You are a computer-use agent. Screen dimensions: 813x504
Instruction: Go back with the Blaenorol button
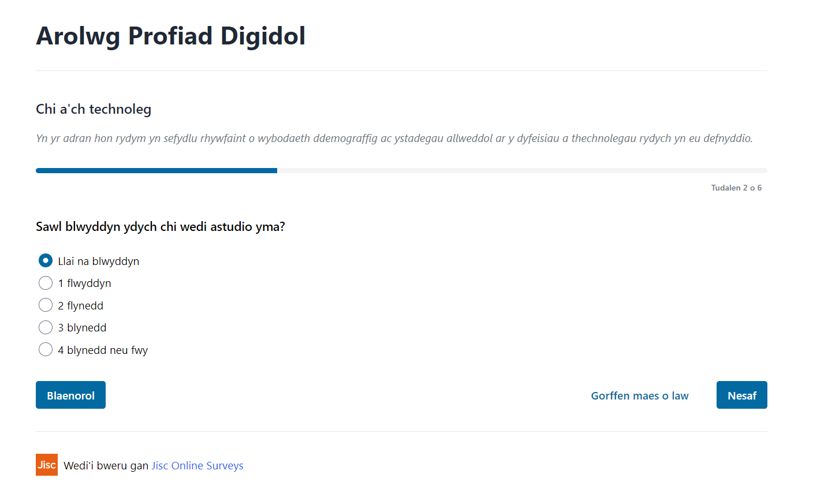[x=70, y=395]
